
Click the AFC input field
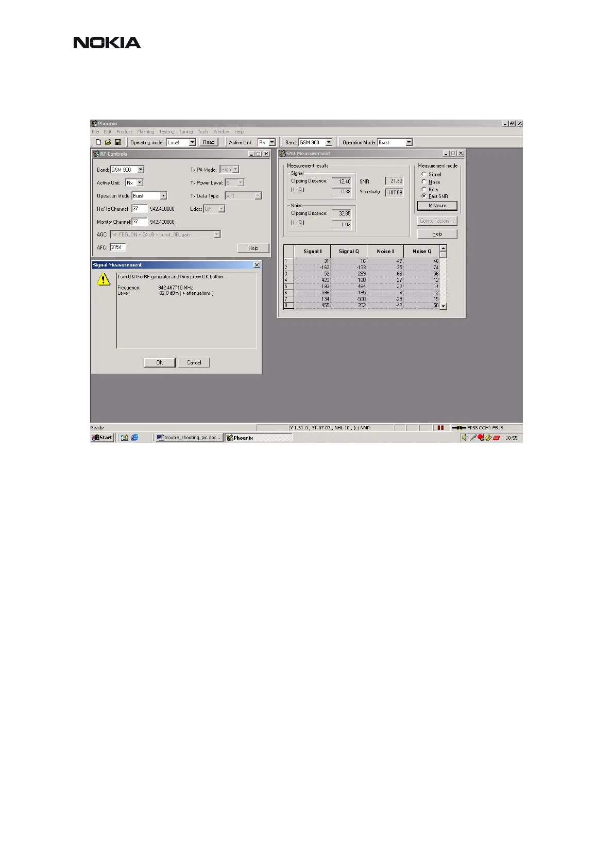pyautogui.click(x=118, y=247)
